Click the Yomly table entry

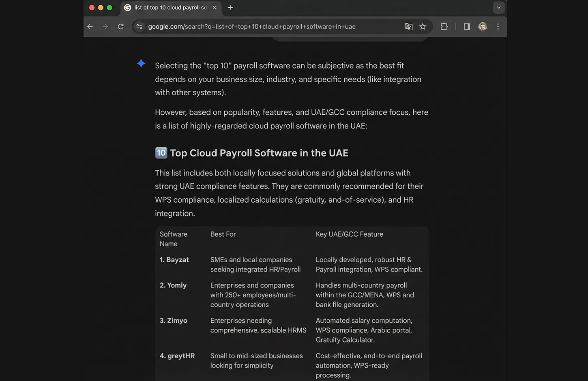[x=176, y=285]
